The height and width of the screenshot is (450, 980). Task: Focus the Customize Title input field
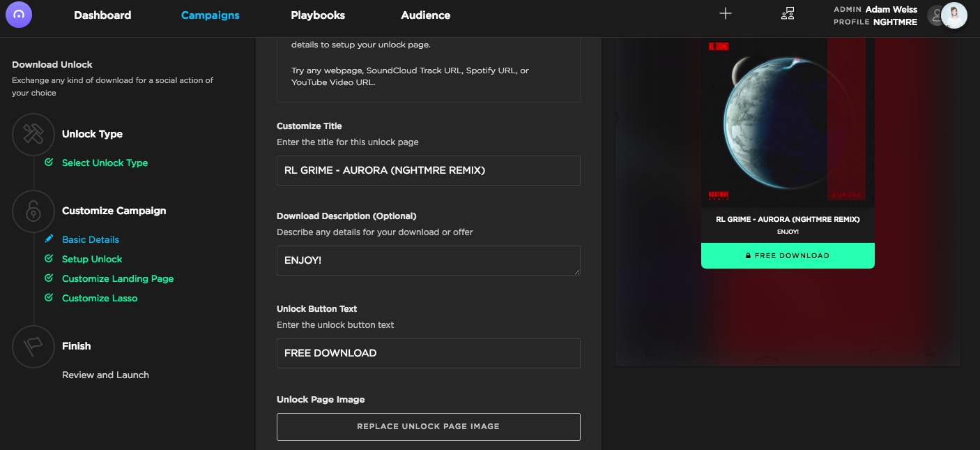(429, 170)
